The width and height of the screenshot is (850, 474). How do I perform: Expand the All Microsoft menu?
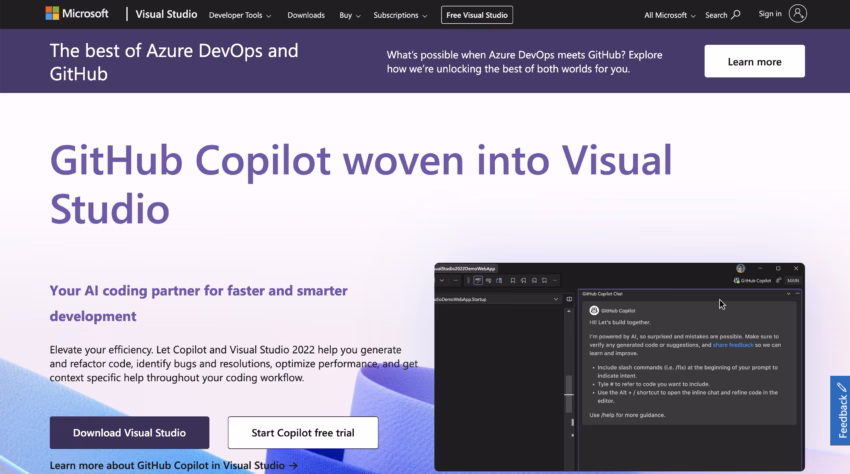point(669,15)
